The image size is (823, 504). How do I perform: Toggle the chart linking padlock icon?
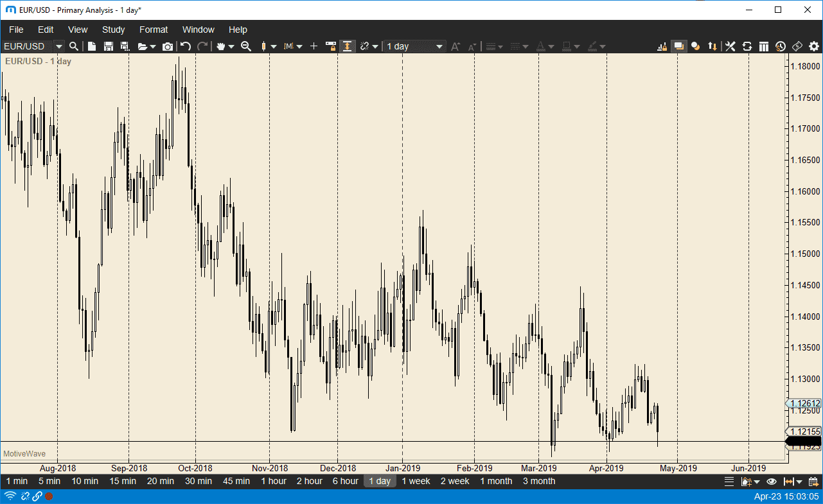tap(365, 46)
